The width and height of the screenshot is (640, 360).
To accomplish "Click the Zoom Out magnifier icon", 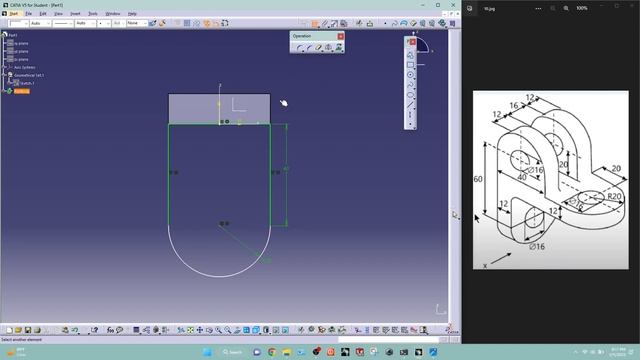I will coord(228,330).
